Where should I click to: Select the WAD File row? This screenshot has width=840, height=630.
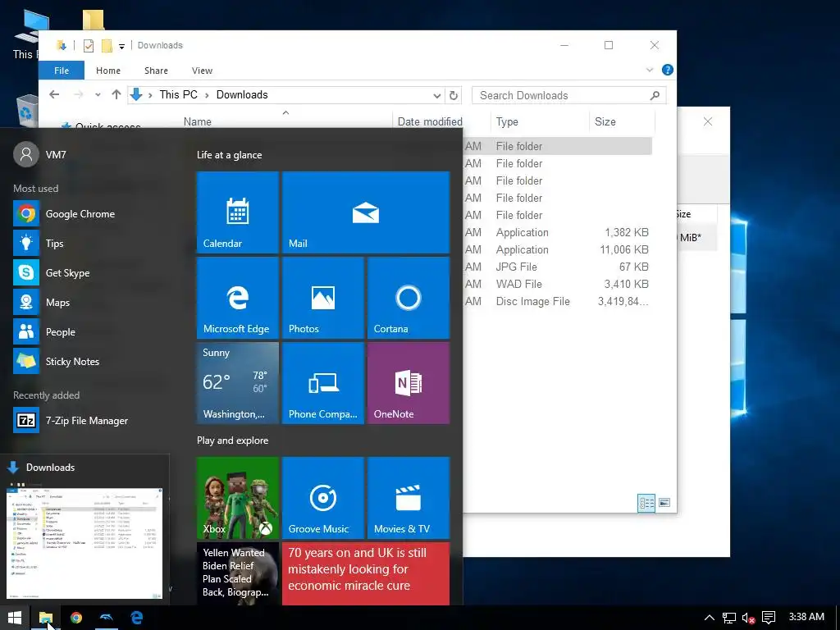[557, 284]
